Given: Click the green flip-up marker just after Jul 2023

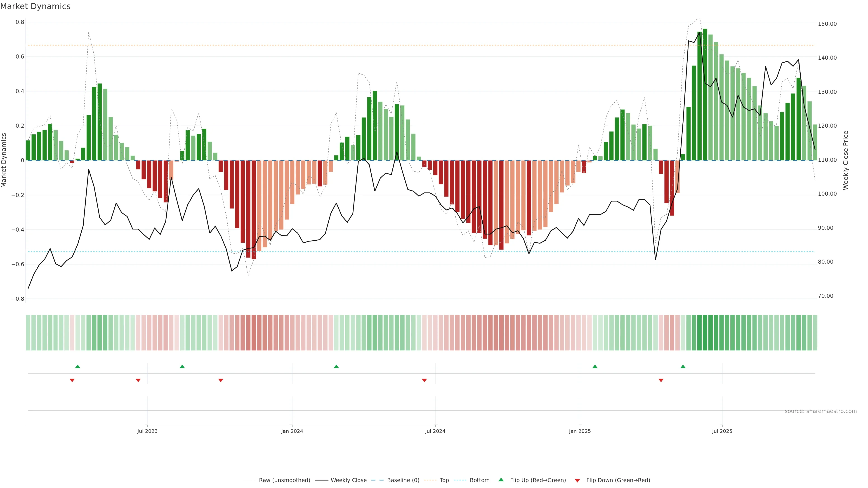Looking at the screenshot, I should click(182, 366).
